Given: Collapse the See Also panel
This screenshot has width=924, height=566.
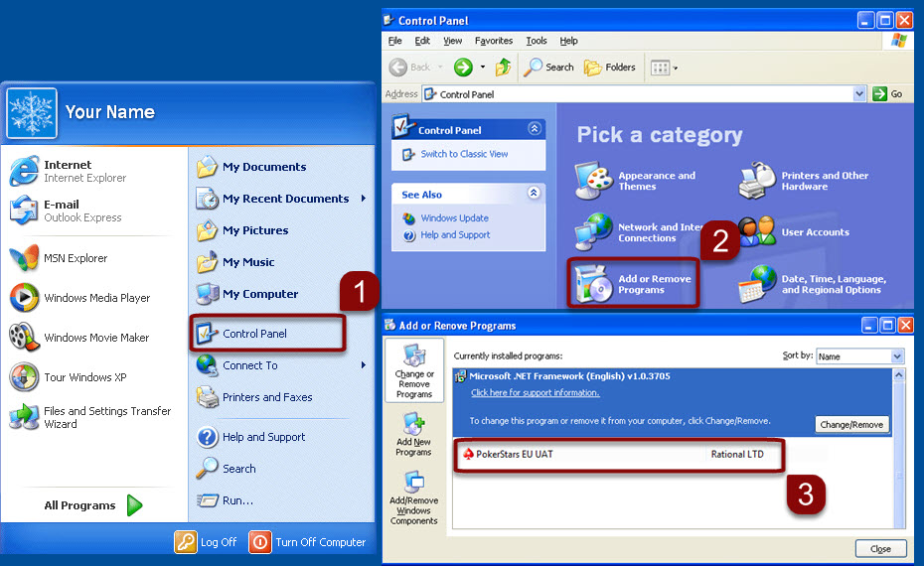Looking at the screenshot, I should (534, 194).
